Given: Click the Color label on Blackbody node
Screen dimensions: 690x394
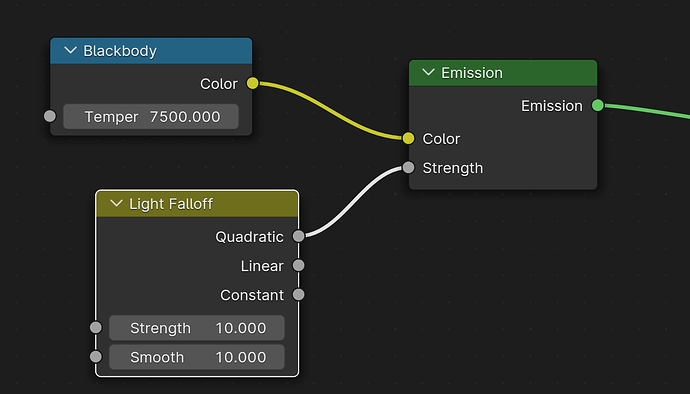Looking at the screenshot, I should [x=219, y=84].
